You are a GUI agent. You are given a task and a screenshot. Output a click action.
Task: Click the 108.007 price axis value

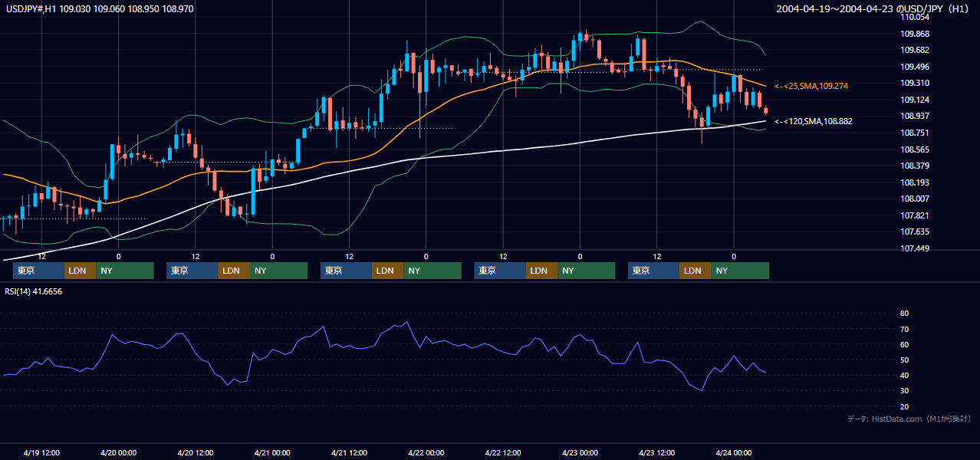click(915, 199)
